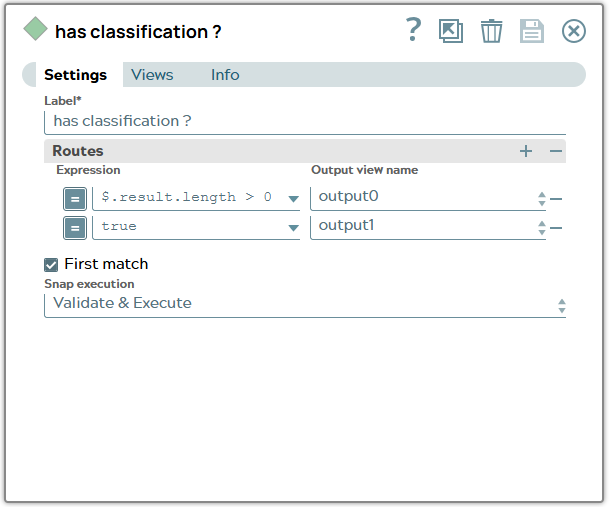The height and width of the screenshot is (507, 610).
Task: Click the pop-out dialog icon
Action: 451,31
